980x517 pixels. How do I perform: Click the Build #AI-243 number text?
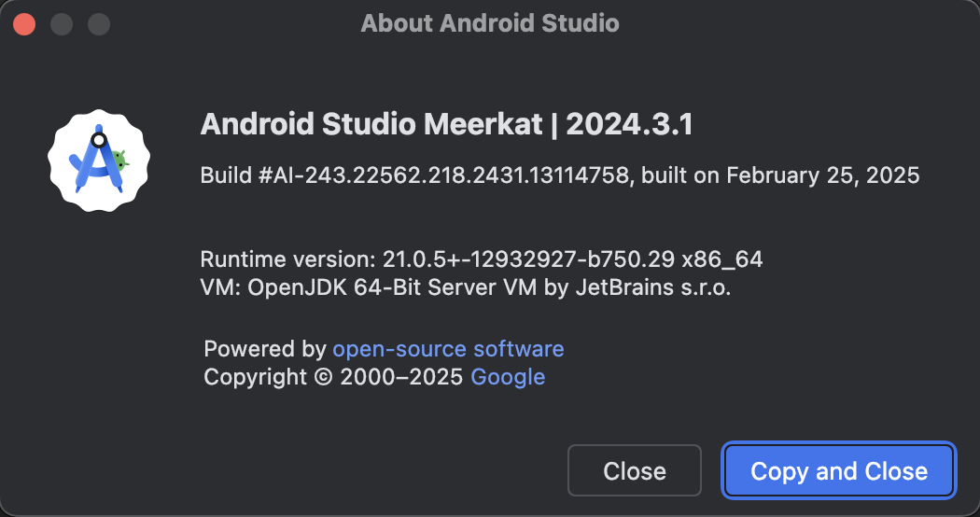pyautogui.click(x=414, y=175)
